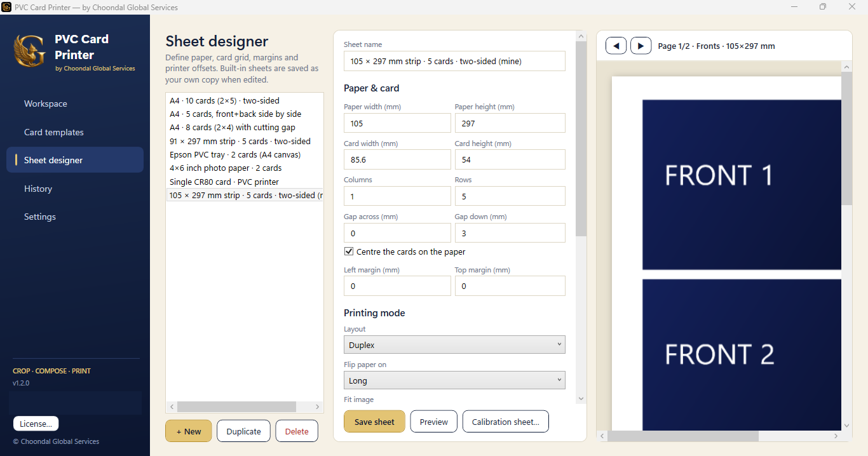
Task: Click the sheet list horizontal scrollbar thumb
Action: 236,406
